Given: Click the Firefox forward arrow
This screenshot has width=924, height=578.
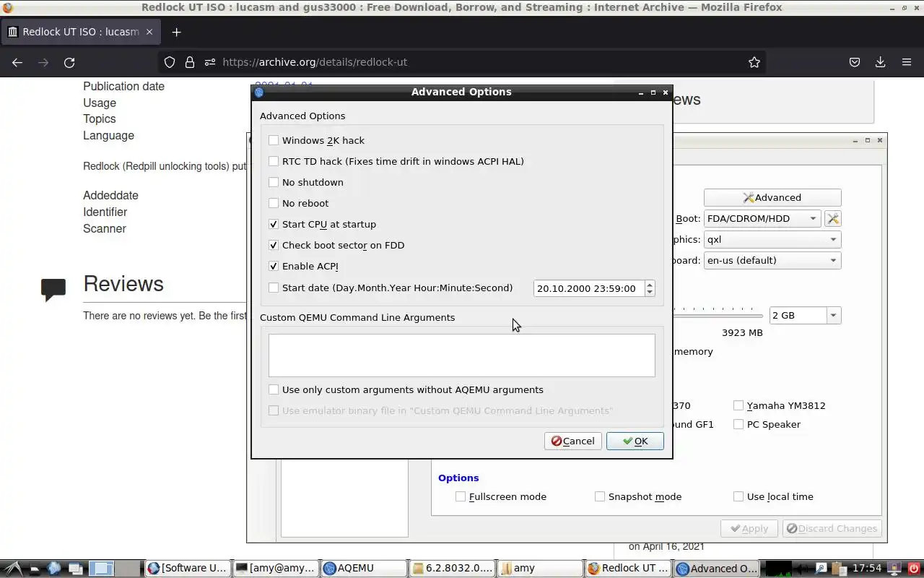Looking at the screenshot, I should pos(43,62).
